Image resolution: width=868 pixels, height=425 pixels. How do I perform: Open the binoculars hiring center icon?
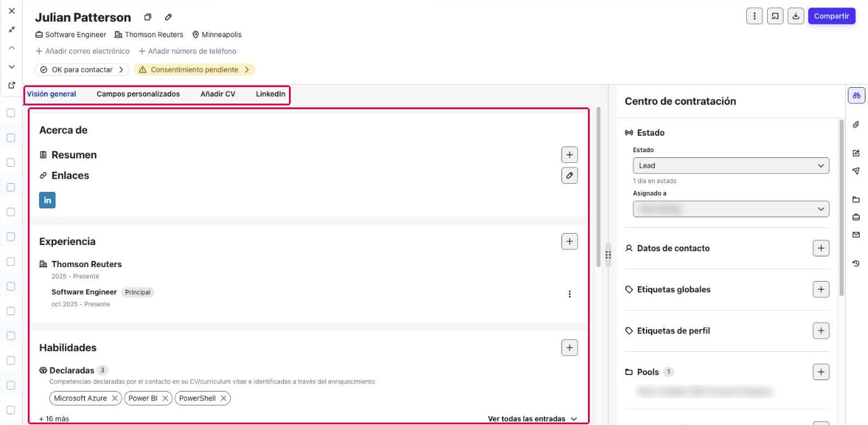[856, 95]
